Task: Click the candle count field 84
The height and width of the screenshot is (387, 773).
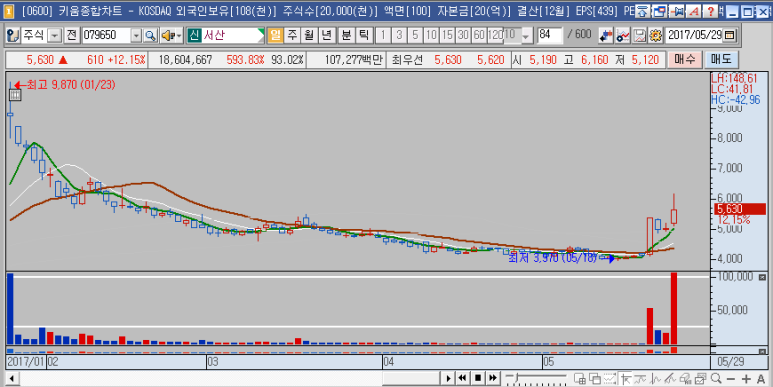Action: [x=549, y=35]
